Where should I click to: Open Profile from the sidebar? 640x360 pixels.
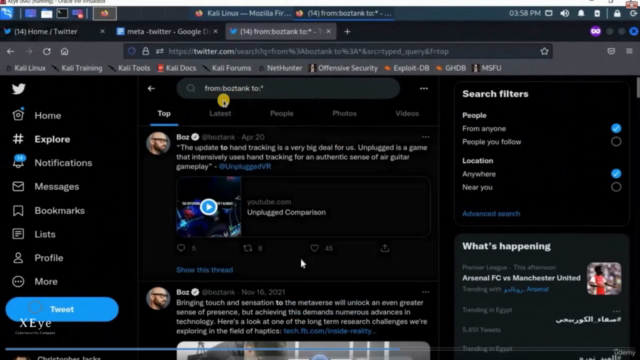click(x=38, y=258)
